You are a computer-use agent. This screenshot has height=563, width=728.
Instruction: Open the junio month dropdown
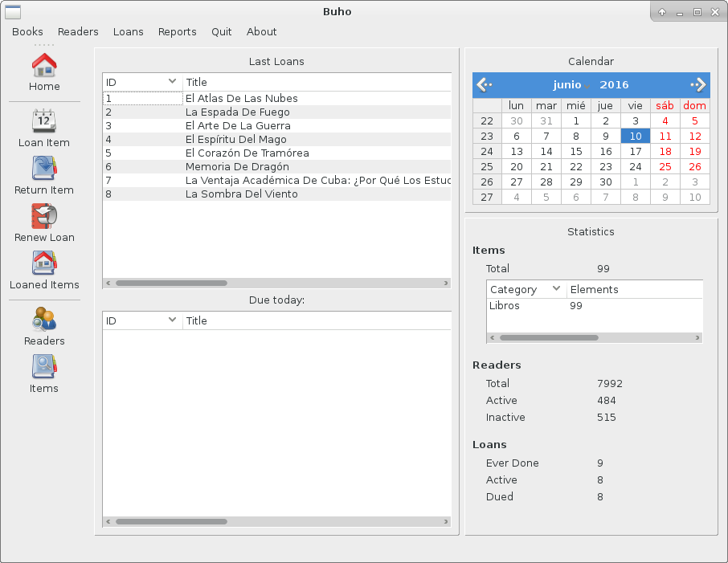pos(571,85)
